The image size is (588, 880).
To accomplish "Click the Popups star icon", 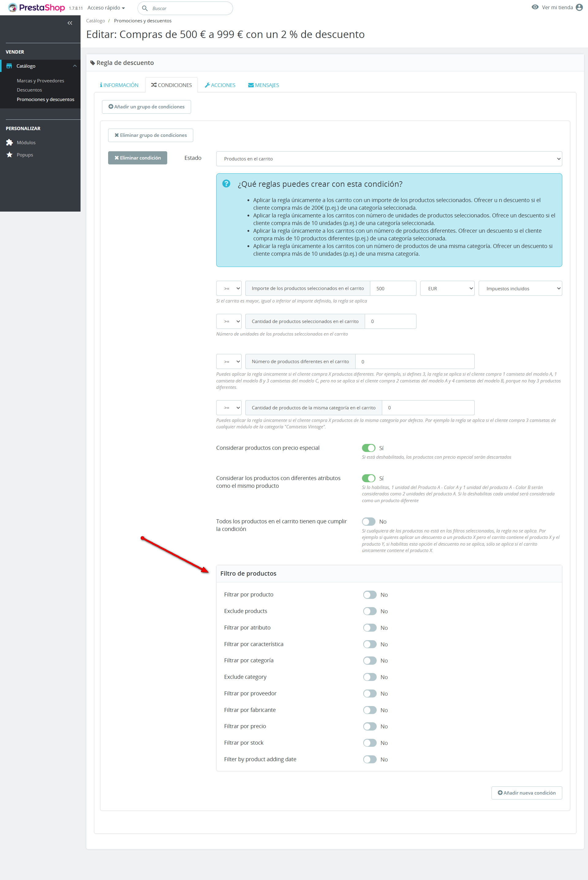I will click(x=9, y=155).
